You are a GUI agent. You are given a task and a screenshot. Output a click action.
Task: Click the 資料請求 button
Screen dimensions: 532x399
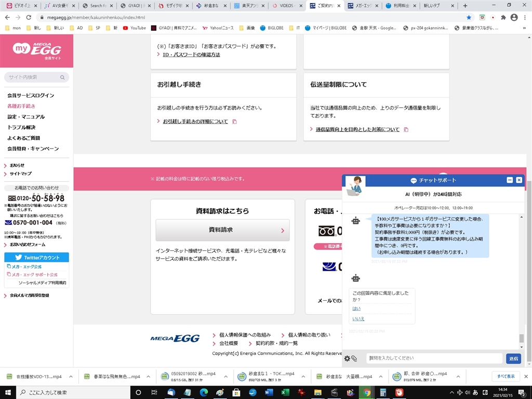click(222, 230)
